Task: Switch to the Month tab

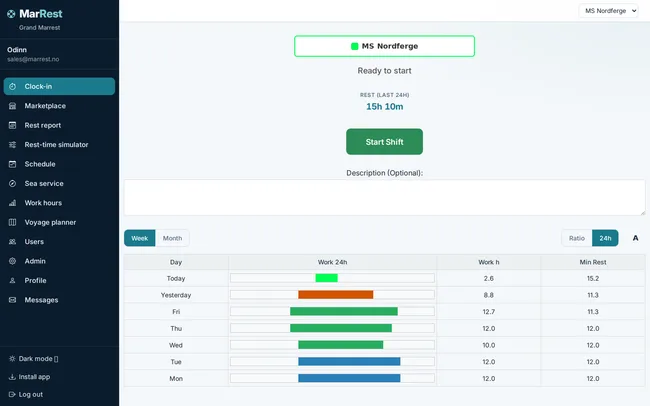Action: (172, 238)
